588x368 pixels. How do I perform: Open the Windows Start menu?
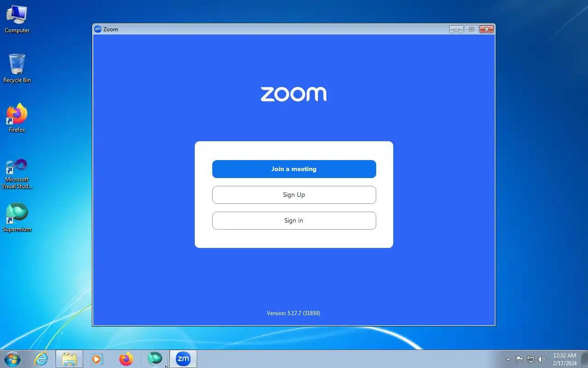(12, 359)
